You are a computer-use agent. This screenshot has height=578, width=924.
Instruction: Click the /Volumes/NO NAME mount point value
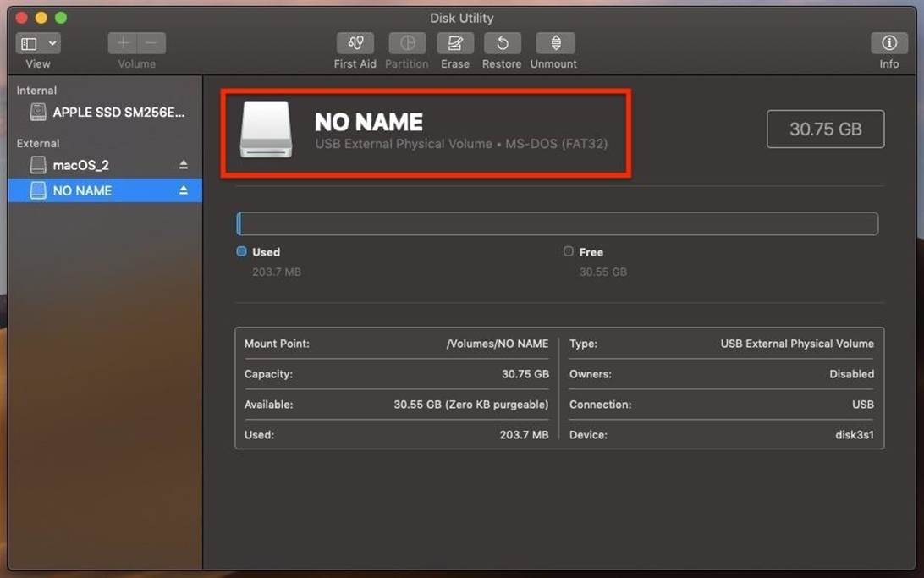click(x=498, y=344)
